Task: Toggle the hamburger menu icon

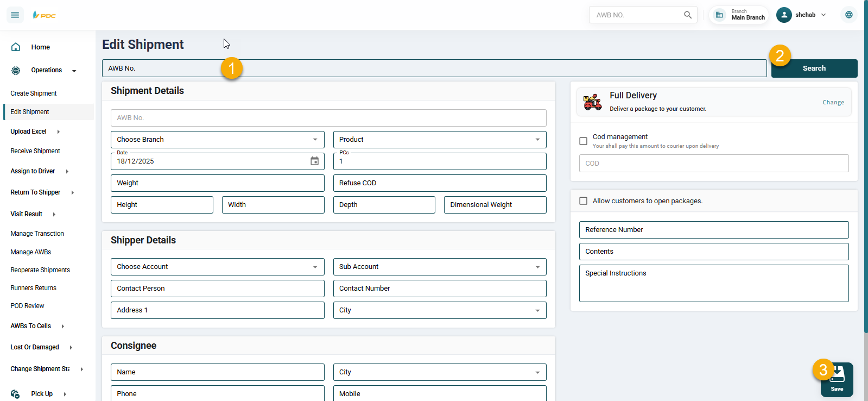Action: point(15,15)
